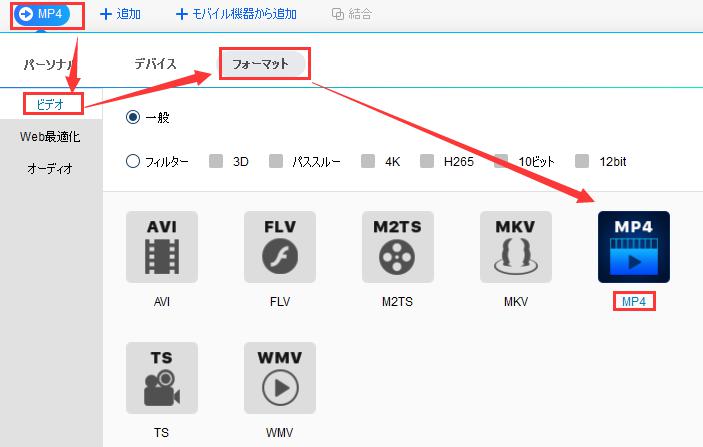Select Web最適化 in the sidebar
Screen dimensions: 703x447
click(x=50, y=137)
